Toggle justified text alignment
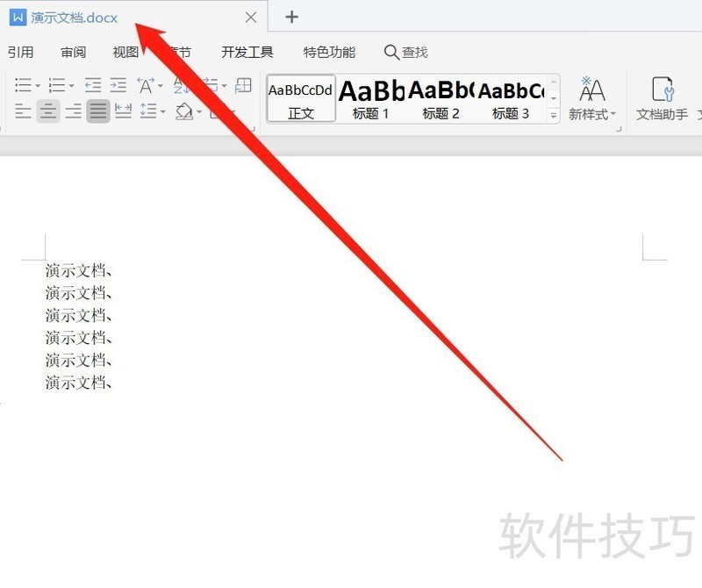 point(98,111)
